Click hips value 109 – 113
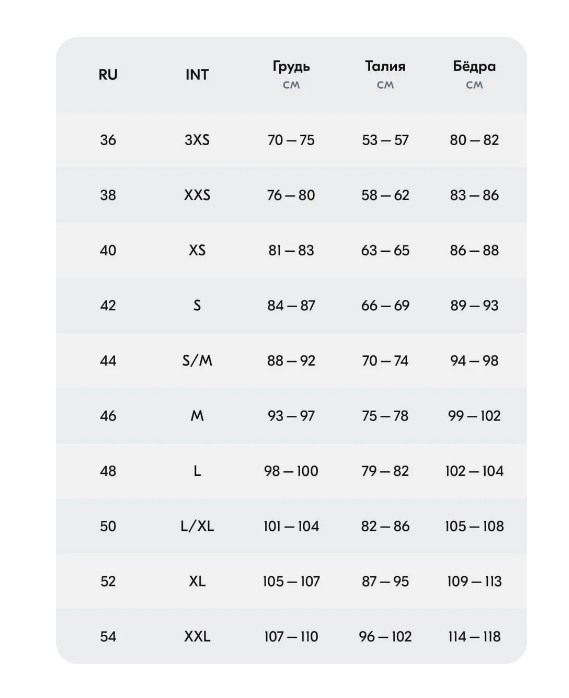 point(474,581)
